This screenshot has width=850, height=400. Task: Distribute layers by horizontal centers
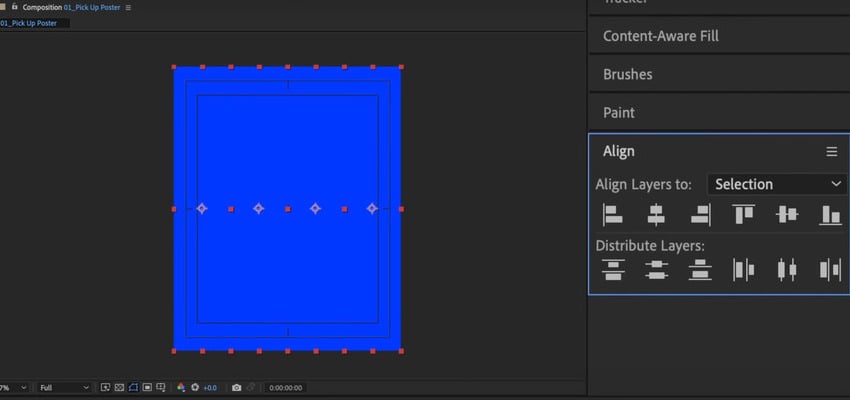point(787,269)
